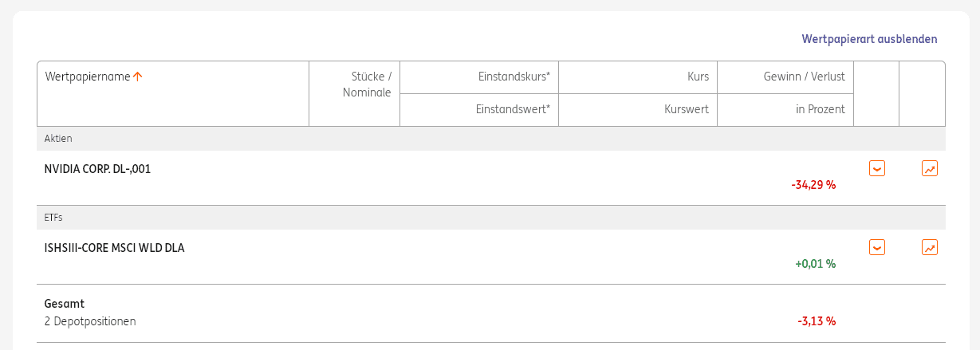Click the Wertpapierart ausblenden link
The image size is (980, 350).
click(x=869, y=39)
